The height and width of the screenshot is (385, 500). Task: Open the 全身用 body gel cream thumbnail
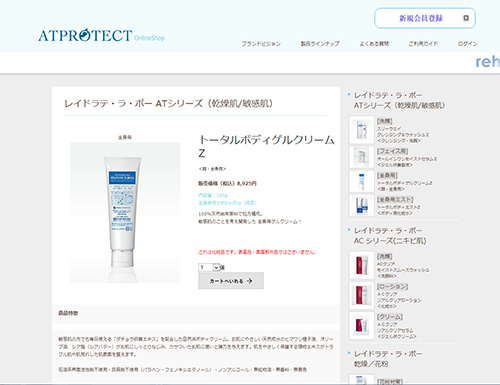click(362, 181)
